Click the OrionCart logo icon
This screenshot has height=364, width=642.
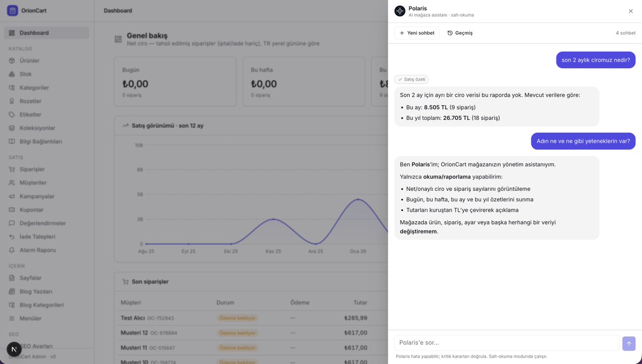12,10
